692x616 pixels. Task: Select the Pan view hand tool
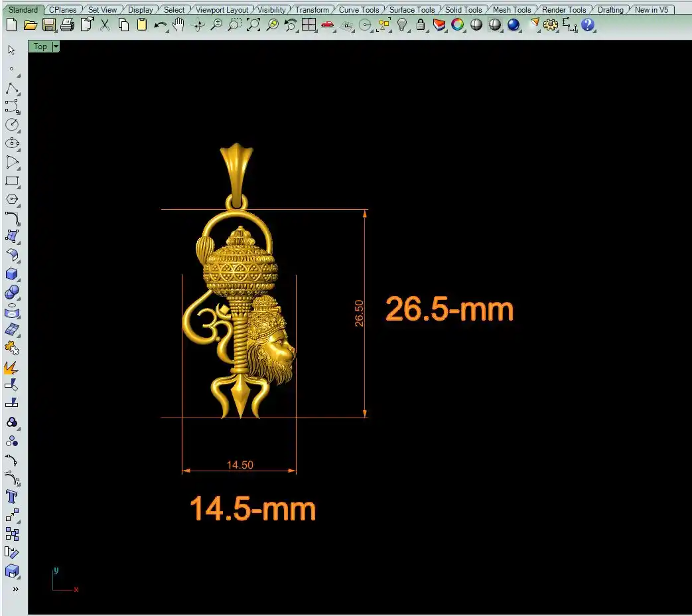(x=178, y=25)
